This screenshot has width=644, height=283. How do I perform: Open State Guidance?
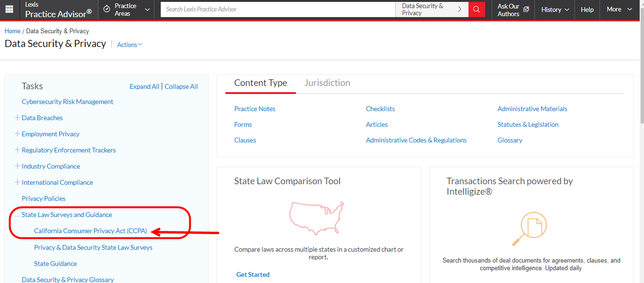pyautogui.click(x=56, y=264)
